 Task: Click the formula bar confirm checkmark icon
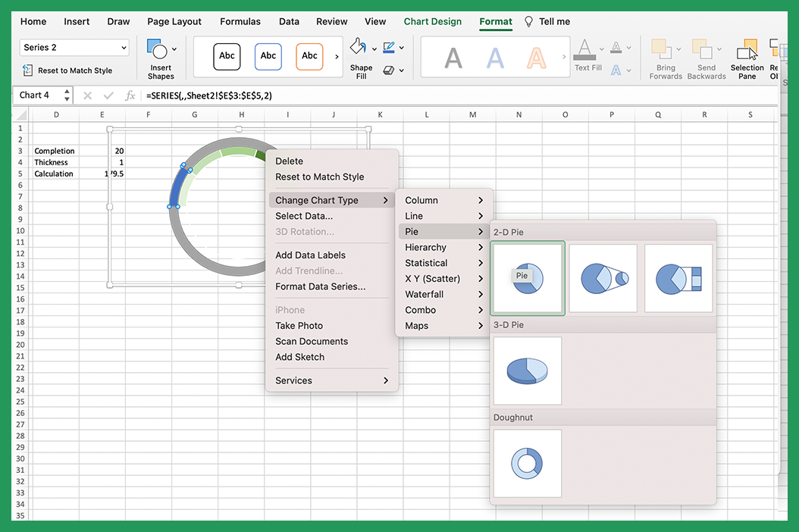108,95
